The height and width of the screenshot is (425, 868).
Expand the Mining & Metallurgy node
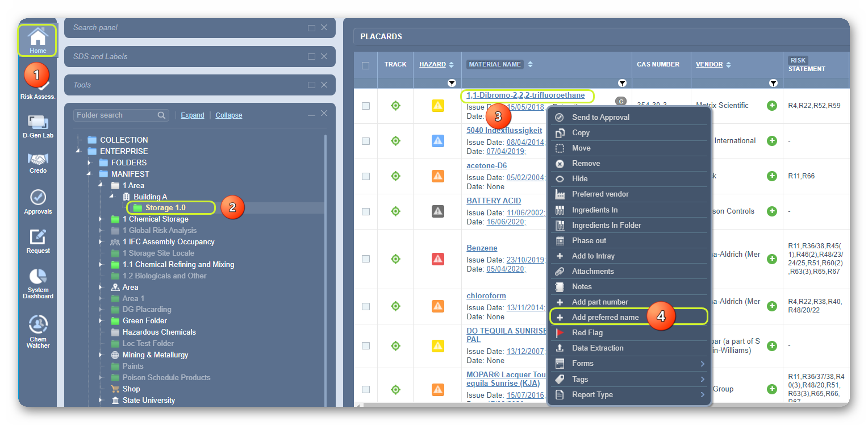[101, 355]
